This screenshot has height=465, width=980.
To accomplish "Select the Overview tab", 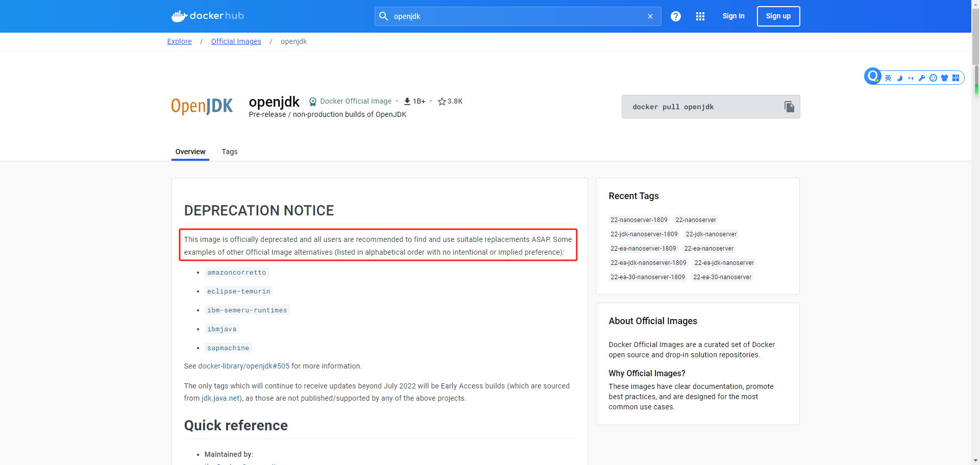I will 190,152.
